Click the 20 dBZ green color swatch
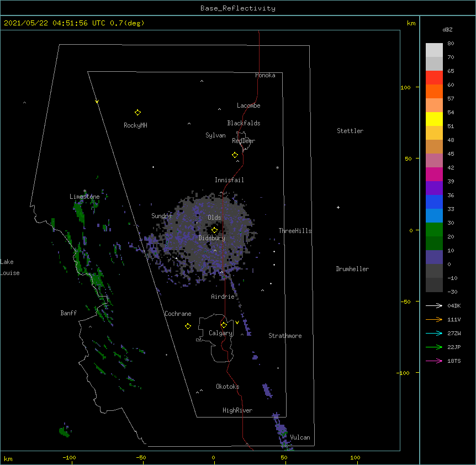This screenshot has width=476, height=465. coord(434,243)
